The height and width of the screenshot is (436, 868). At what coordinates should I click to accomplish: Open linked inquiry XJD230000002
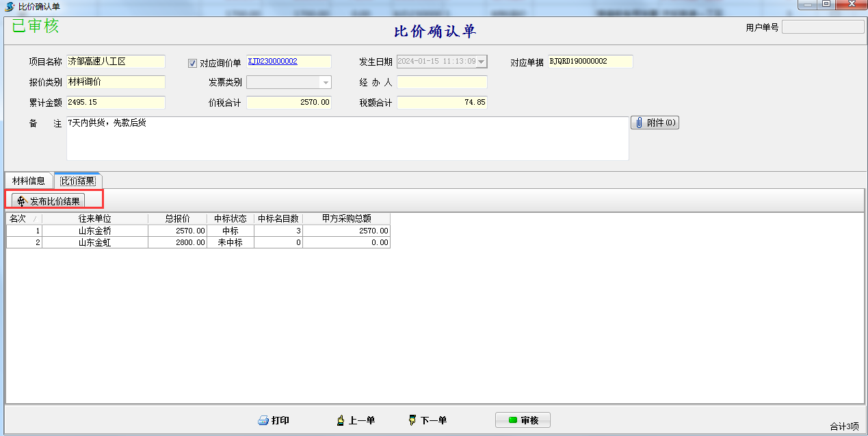[272, 62]
